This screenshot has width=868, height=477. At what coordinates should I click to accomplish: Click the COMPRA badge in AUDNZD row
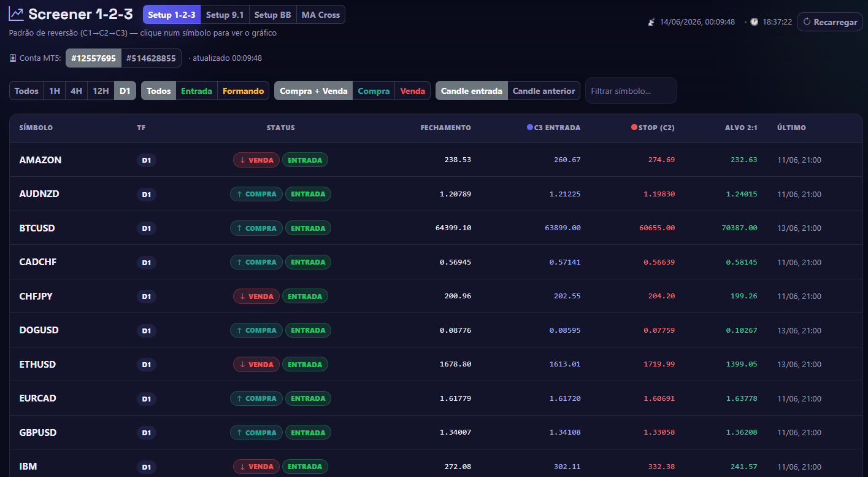[x=256, y=194]
